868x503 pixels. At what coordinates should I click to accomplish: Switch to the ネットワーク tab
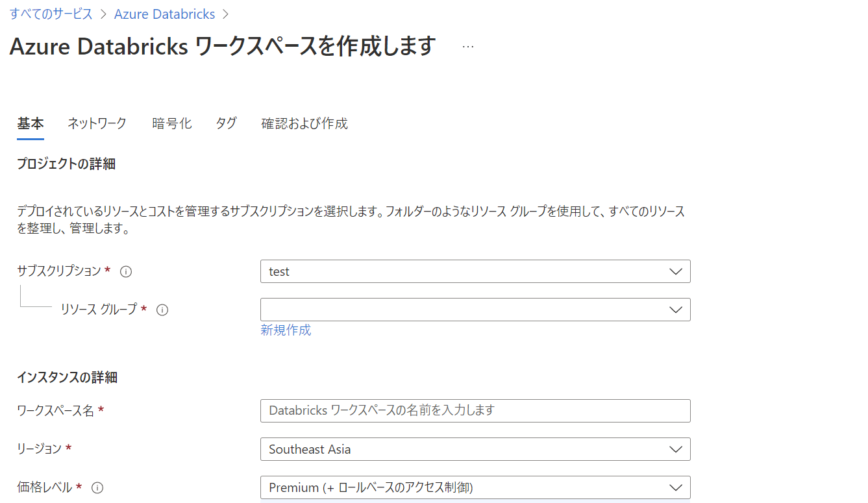click(x=97, y=123)
